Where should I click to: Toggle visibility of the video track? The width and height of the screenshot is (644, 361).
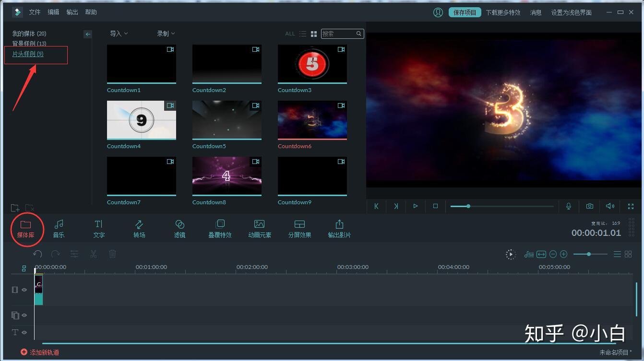24,290
